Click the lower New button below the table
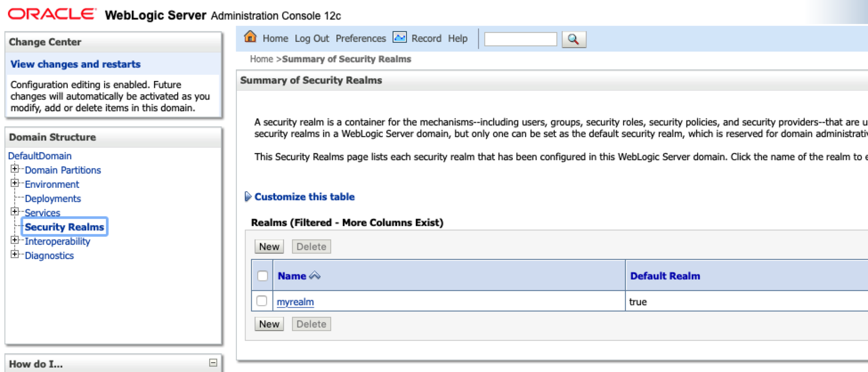 [269, 324]
